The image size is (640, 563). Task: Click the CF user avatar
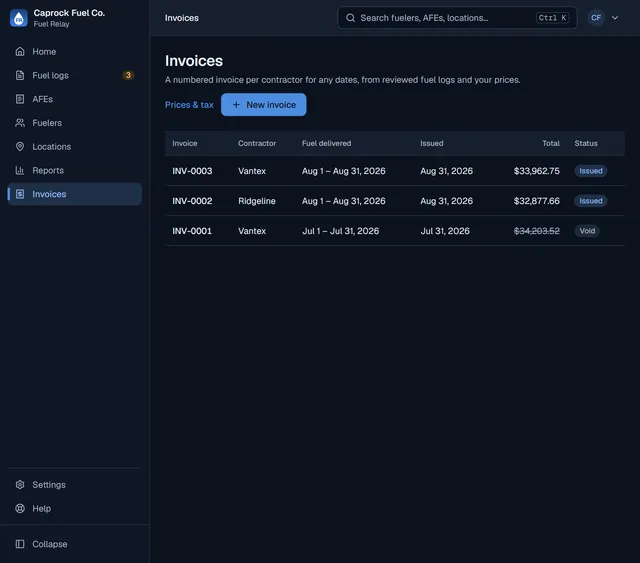click(x=596, y=18)
